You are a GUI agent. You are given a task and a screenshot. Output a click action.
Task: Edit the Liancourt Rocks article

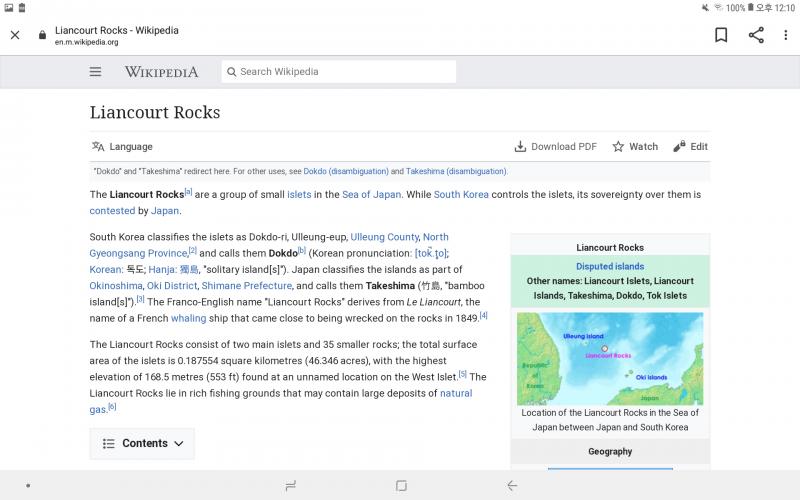pos(690,146)
